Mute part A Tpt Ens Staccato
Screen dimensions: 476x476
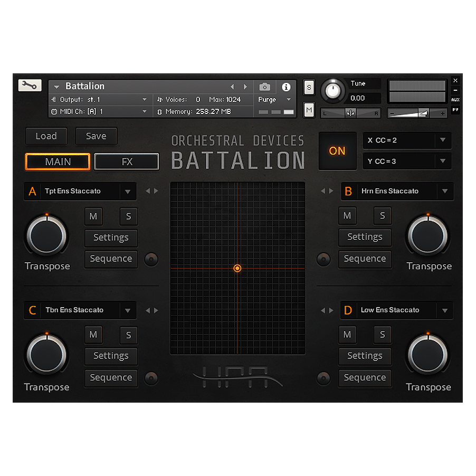coord(93,216)
